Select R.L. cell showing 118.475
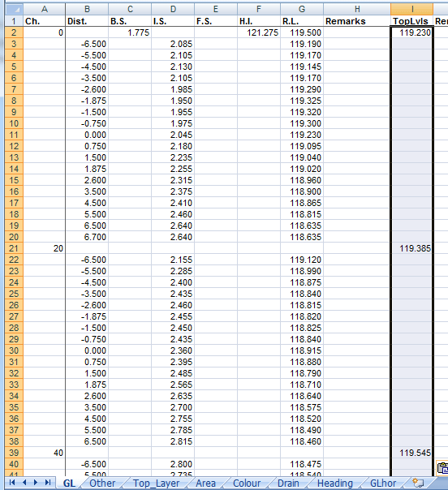 pyautogui.click(x=302, y=464)
